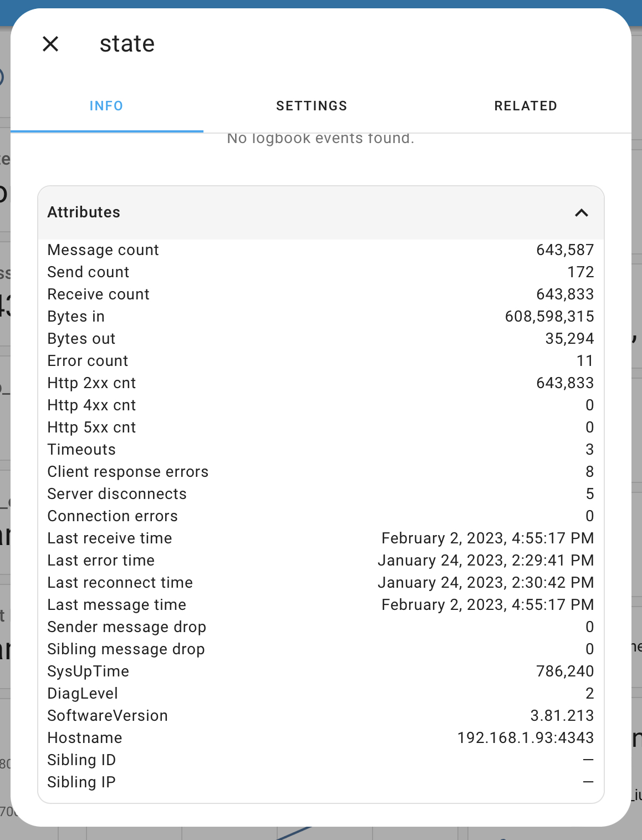Click the Timeouts attribute value 3
642x840 pixels.
pyautogui.click(x=589, y=450)
